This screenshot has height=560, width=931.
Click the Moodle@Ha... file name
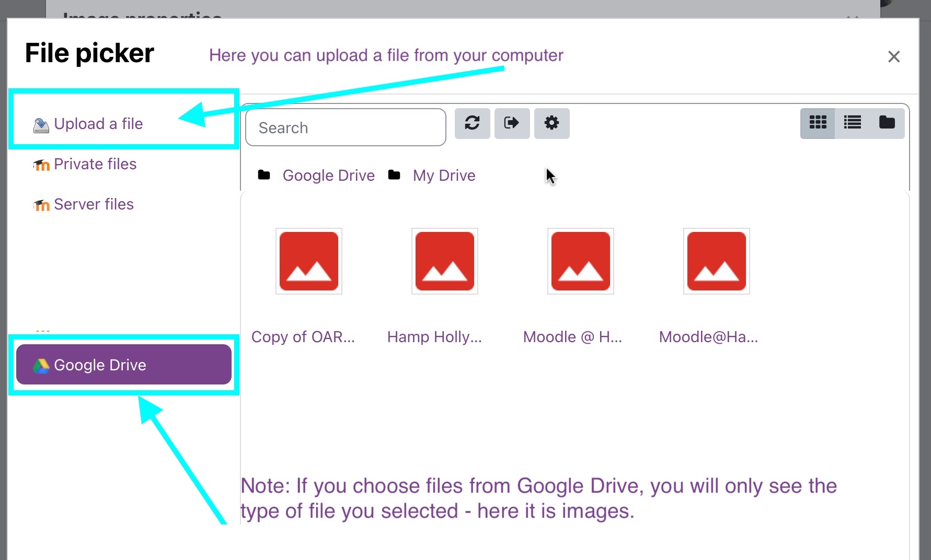pos(708,337)
